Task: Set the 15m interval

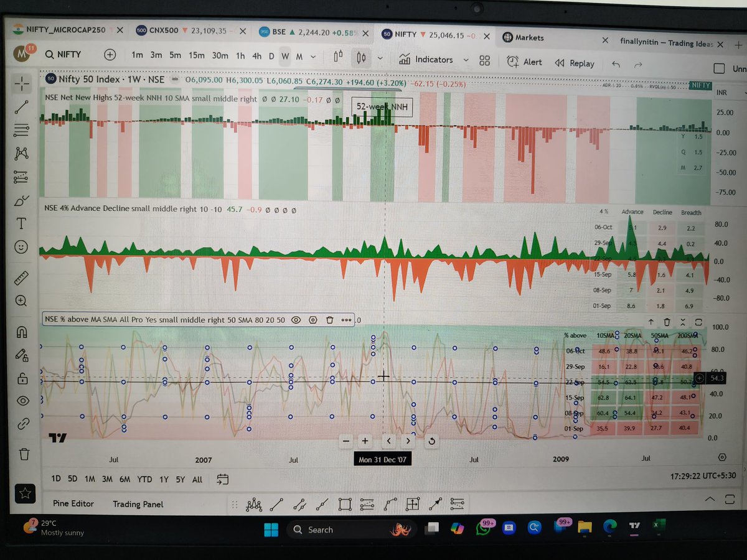Action: [x=197, y=55]
